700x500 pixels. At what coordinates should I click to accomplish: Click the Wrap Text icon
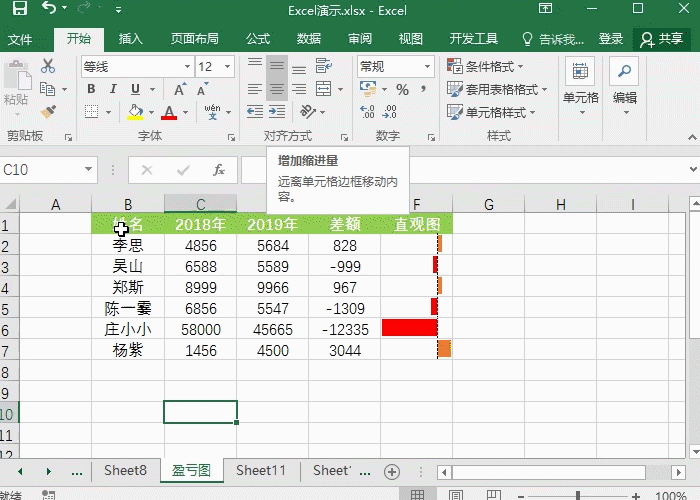click(323, 66)
